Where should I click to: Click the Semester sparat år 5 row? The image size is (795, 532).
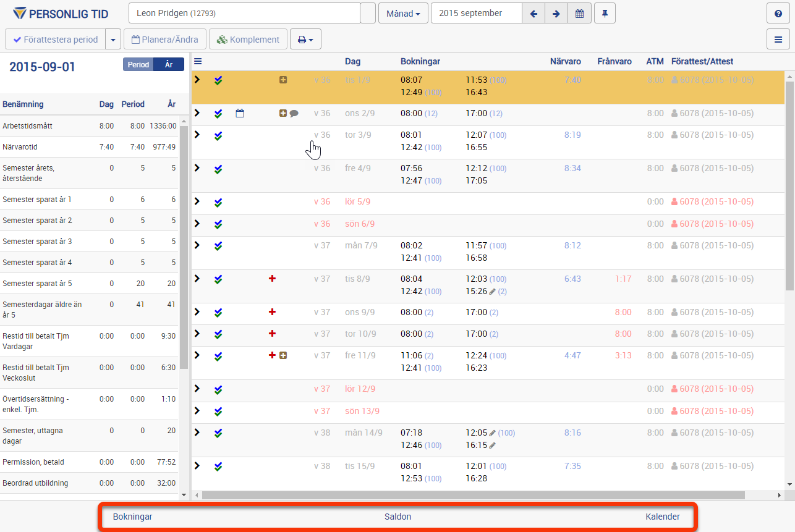[x=90, y=284]
